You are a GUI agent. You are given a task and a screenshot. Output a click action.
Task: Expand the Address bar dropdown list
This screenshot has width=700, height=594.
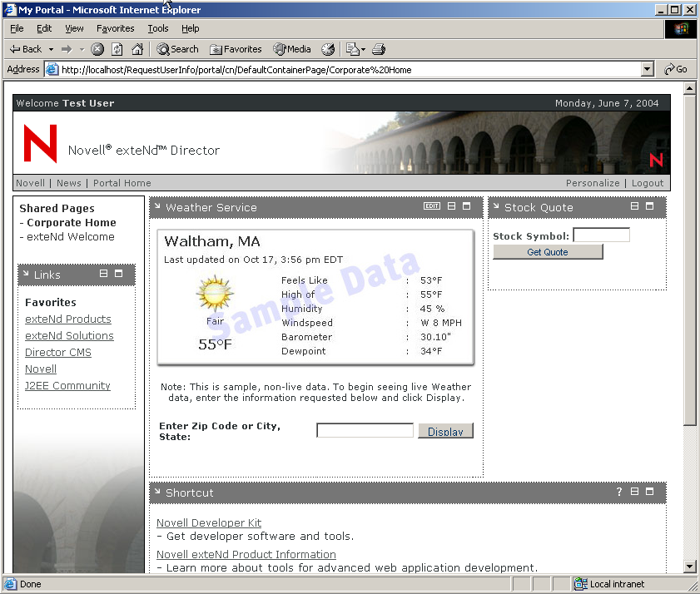648,69
